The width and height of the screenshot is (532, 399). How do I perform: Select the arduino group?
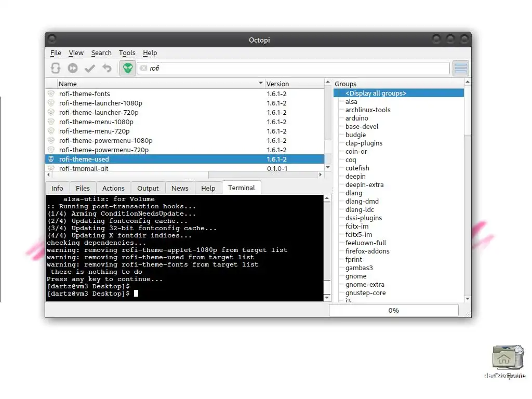pyautogui.click(x=356, y=118)
